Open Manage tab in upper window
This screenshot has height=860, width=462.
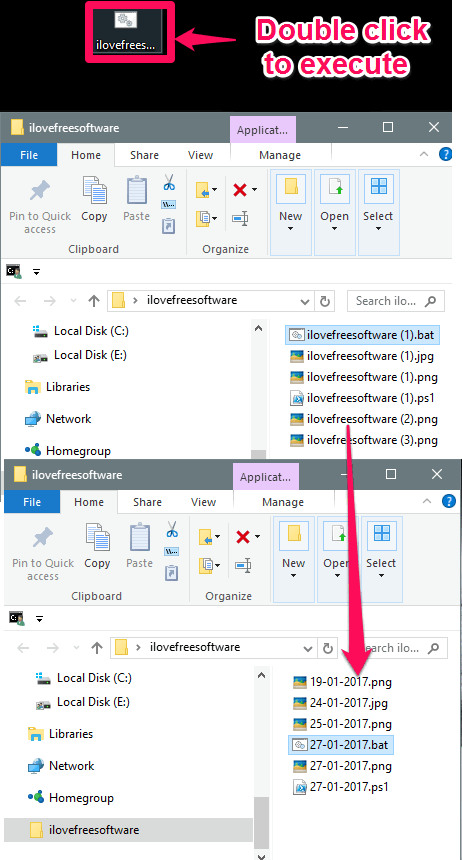point(280,155)
